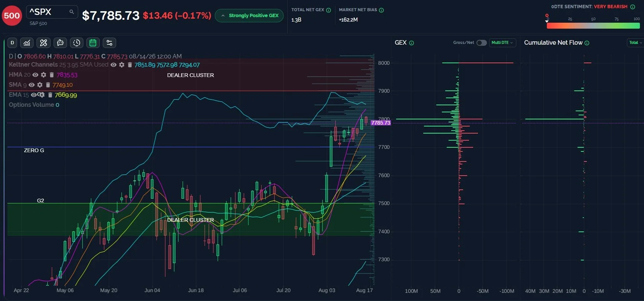This screenshot has height=301, width=644.
Task: Toggle EMA 15 visibility eye
Action: (x=34, y=95)
